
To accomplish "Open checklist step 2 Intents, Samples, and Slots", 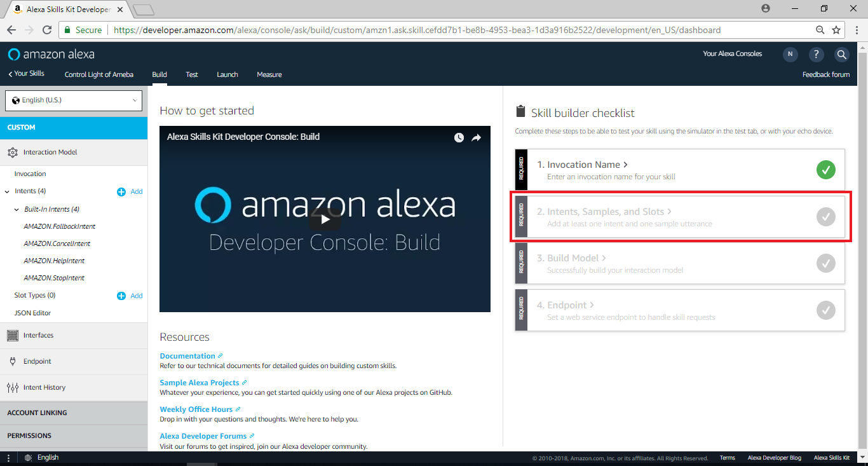I will (680, 217).
